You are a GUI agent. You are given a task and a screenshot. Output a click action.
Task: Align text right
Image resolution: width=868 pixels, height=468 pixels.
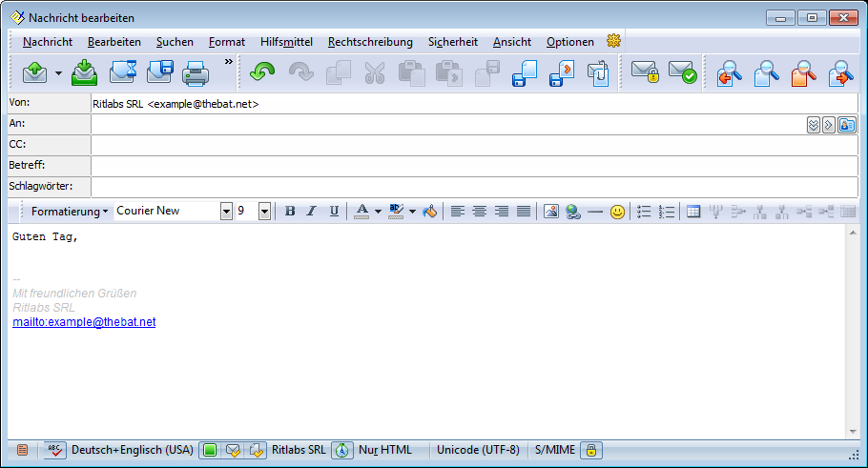[502, 212]
